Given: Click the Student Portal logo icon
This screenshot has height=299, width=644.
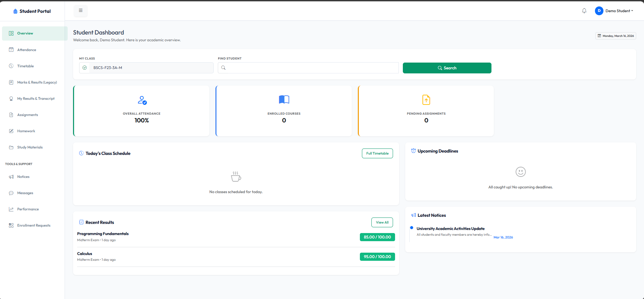Looking at the screenshot, I should coord(15,11).
